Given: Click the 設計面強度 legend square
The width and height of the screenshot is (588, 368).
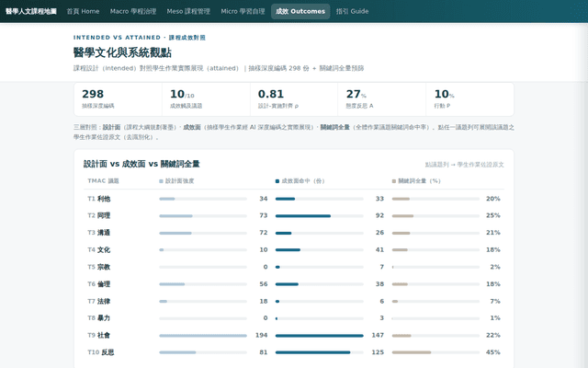Looking at the screenshot, I should point(162,181).
